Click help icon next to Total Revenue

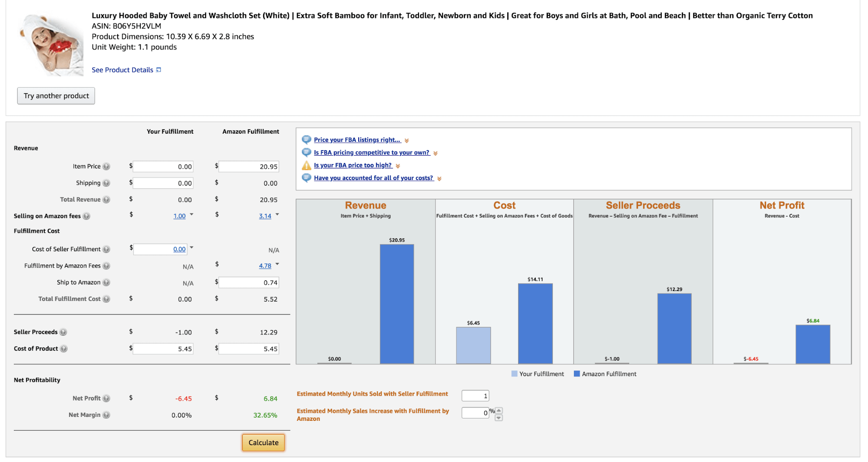click(106, 200)
